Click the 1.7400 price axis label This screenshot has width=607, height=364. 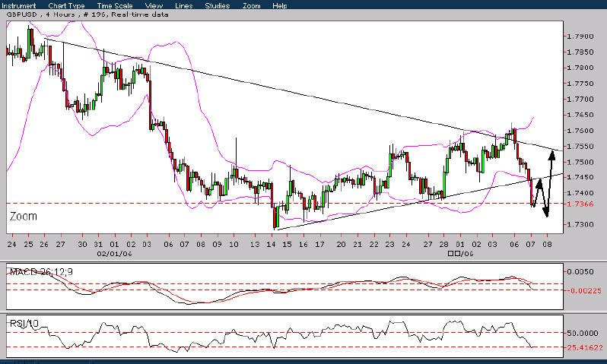click(x=580, y=193)
